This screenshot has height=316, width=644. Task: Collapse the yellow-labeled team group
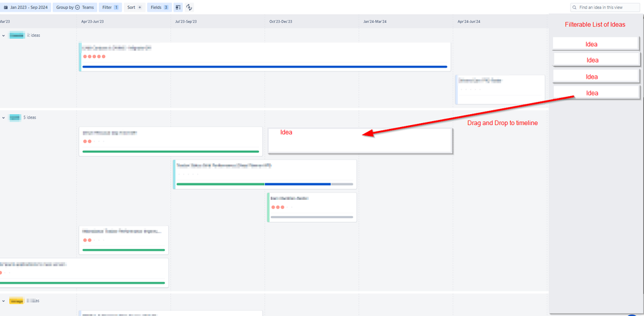click(x=4, y=301)
